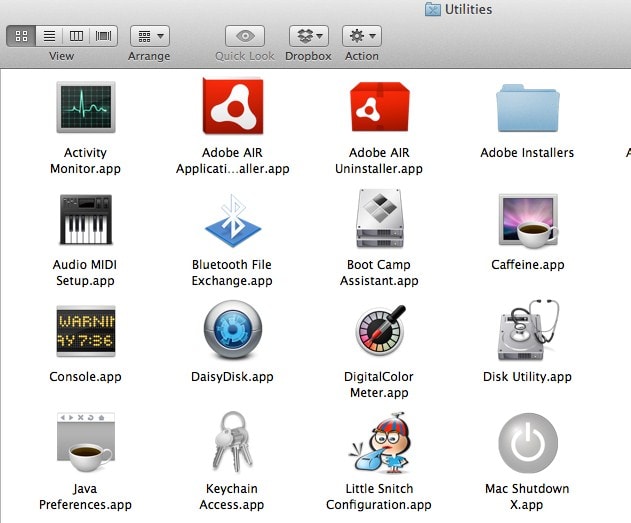This screenshot has width=631, height=523.
Task: Click the Adobe AIR Applicati...aller.app label
Action: pyautogui.click(x=233, y=161)
